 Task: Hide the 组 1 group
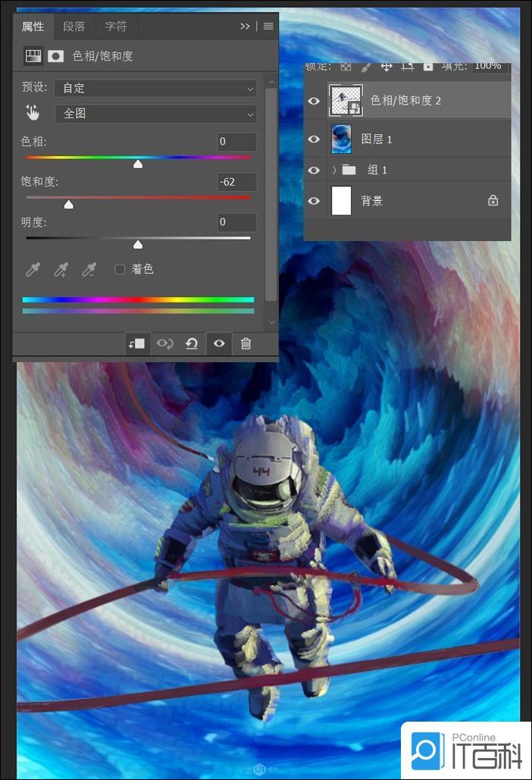314,170
